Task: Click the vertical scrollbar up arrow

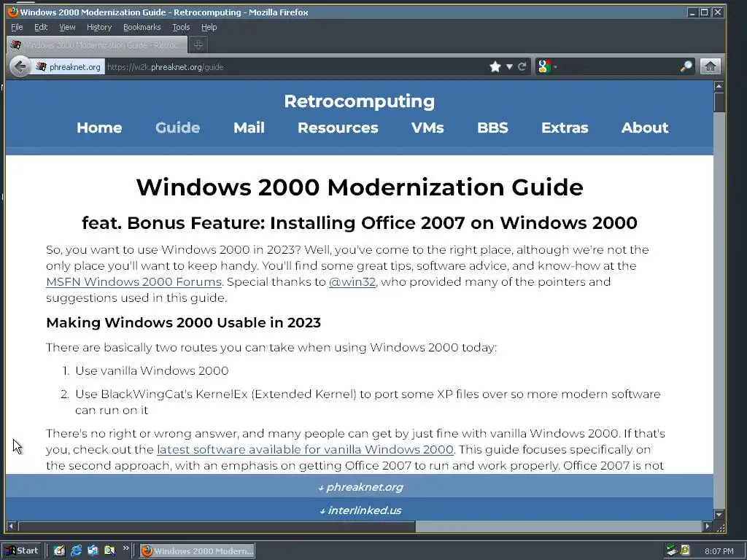Action: click(719, 86)
